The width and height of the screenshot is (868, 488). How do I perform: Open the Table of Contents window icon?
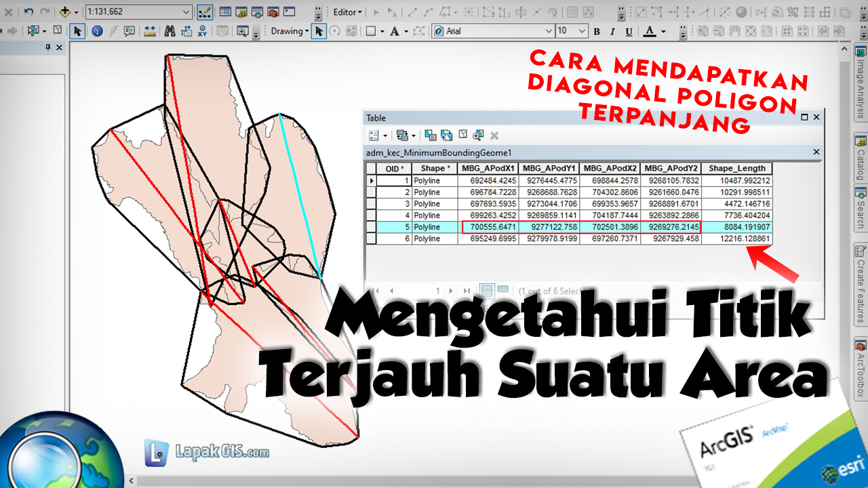click(225, 12)
